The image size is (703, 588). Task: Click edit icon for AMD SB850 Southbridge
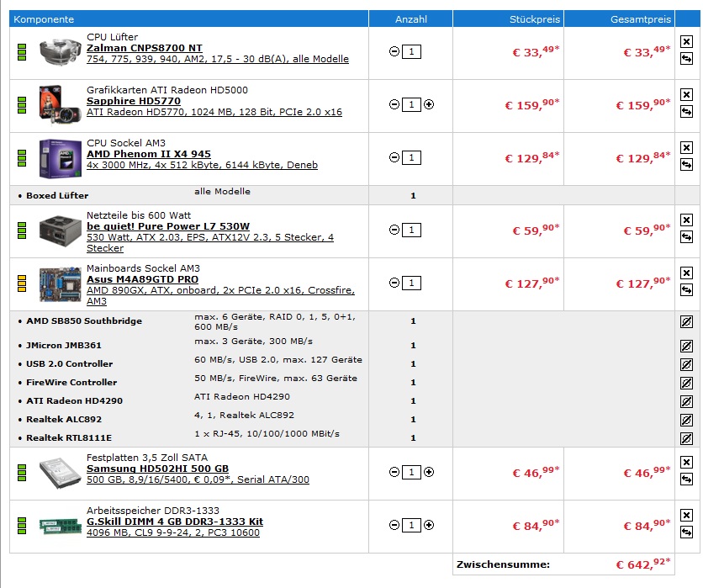[x=686, y=321]
